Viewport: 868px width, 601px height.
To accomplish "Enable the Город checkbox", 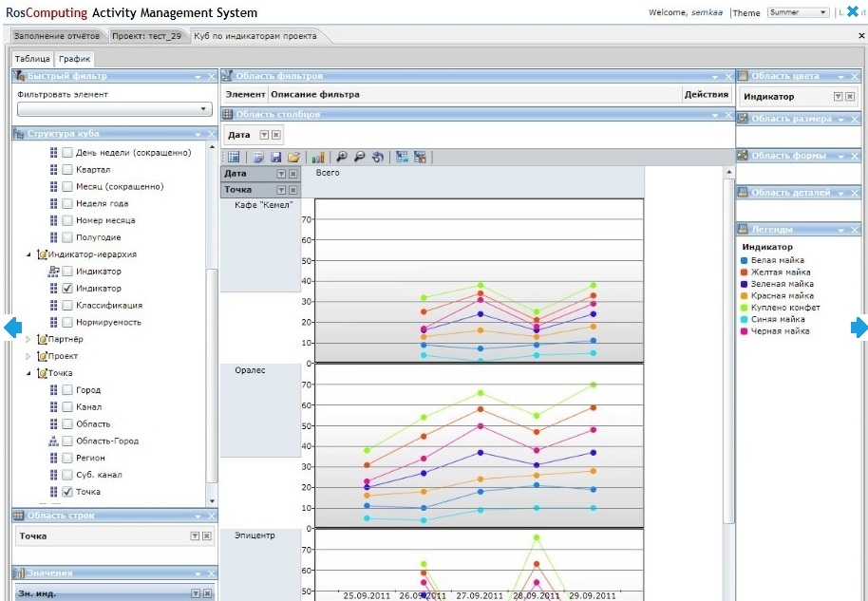I will 67,390.
